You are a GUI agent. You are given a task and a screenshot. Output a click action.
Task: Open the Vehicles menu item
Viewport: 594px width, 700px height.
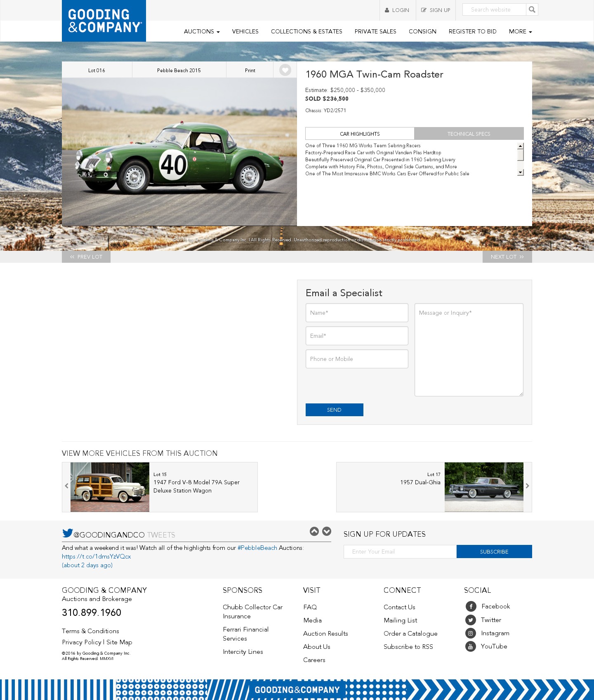[x=245, y=31]
